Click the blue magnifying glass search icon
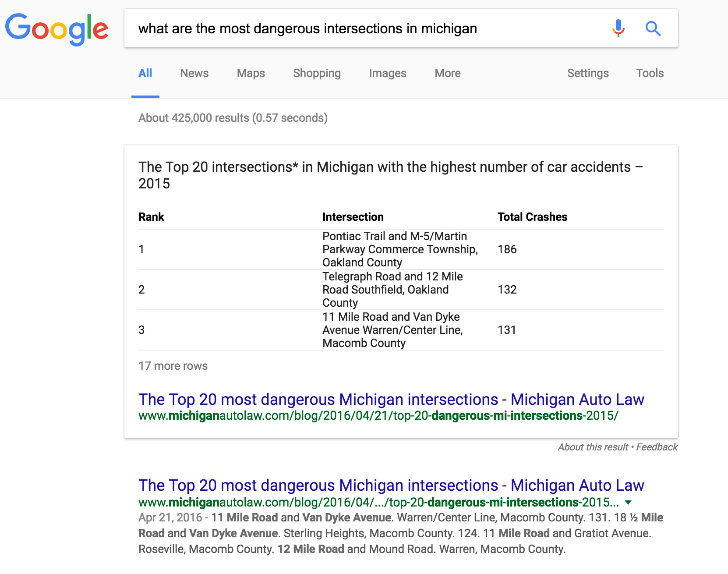This screenshot has height=574, width=728. click(x=653, y=28)
